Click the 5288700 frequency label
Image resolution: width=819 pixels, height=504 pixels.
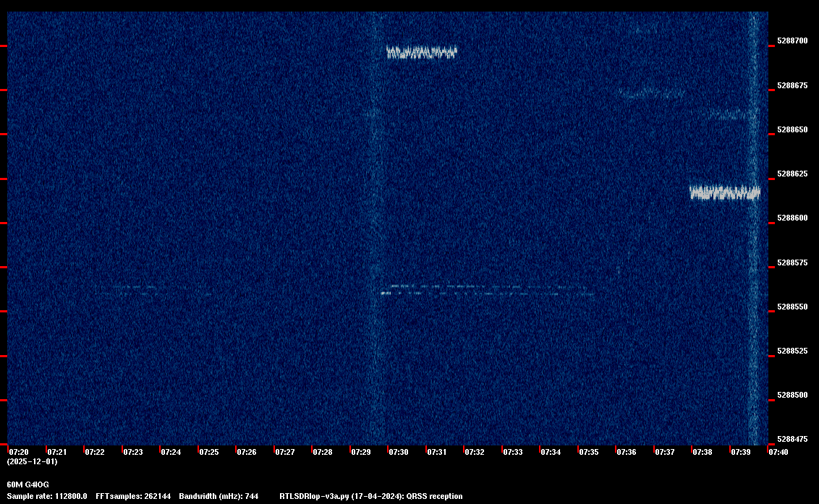click(792, 40)
